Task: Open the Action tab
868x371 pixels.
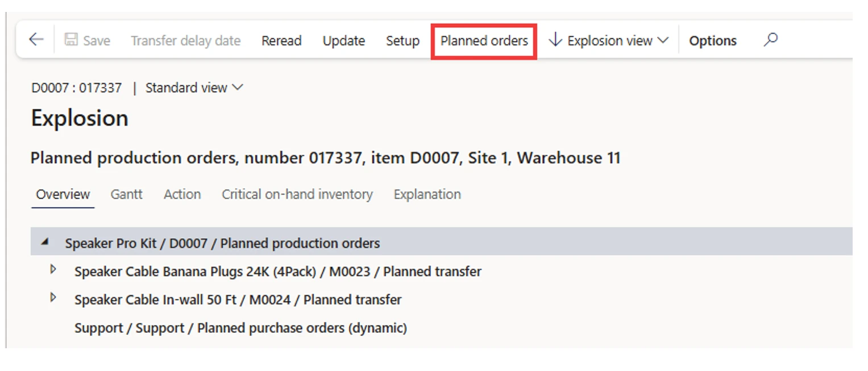Action: click(182, 194)
